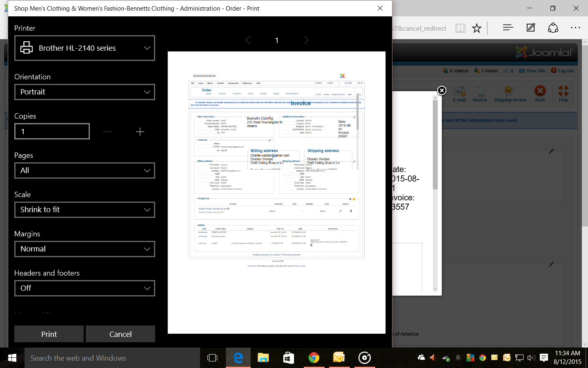Open the Pages dropdown set to All
The image size is (588, 368).
click(x=85, y=171)
